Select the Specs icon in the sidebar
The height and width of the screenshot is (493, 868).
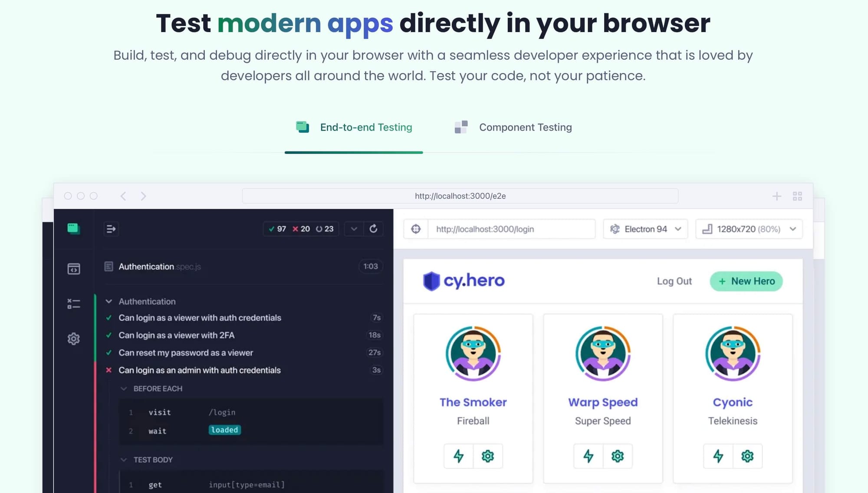pyautogui.click(x=73, y=269)
